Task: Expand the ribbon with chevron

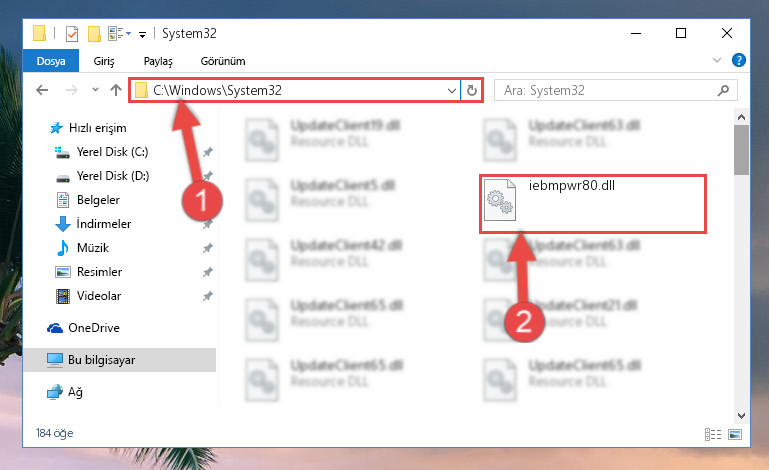Action: point(717,60)
